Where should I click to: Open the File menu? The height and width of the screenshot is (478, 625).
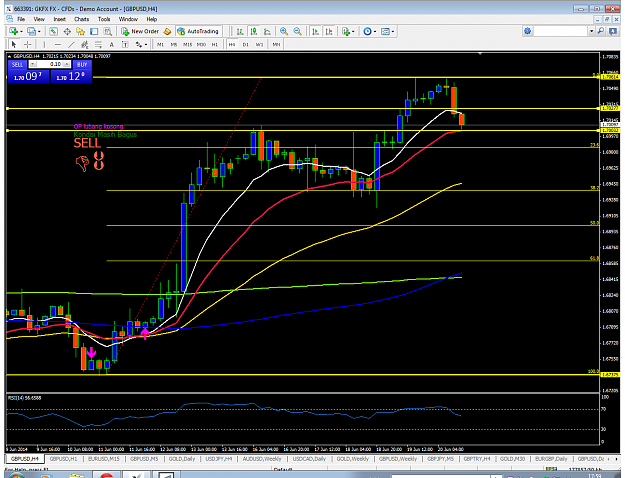click(x=21, y=19)
